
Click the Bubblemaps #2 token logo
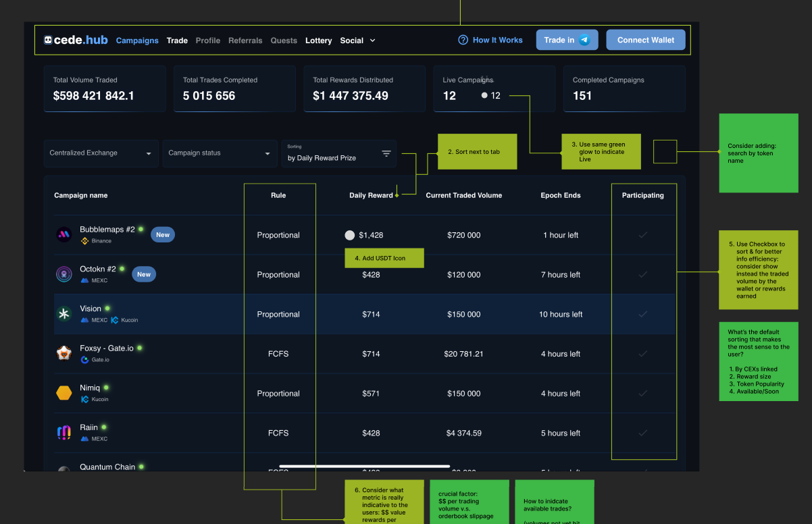pyautogui.click(x=64, y=235)
